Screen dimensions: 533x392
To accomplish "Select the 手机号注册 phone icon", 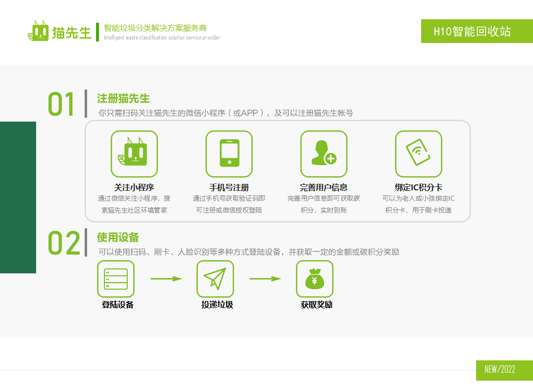I will [x=229, y=153].
